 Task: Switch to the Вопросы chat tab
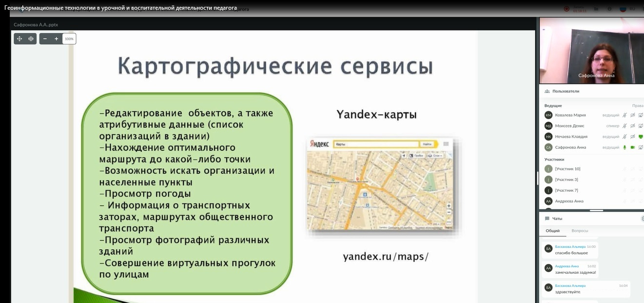pyautogui.click(x=580, y=231)
